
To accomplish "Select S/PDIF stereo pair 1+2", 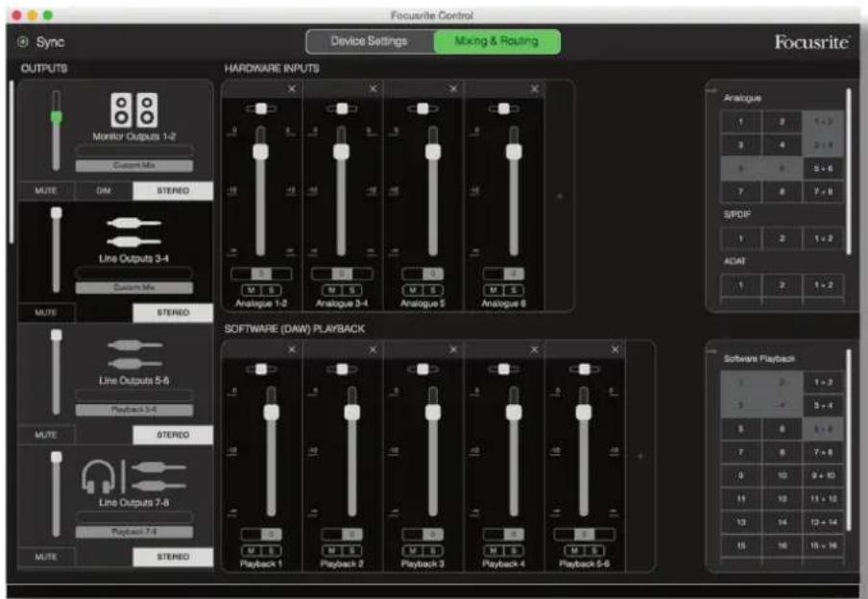I will coord(823,239).
